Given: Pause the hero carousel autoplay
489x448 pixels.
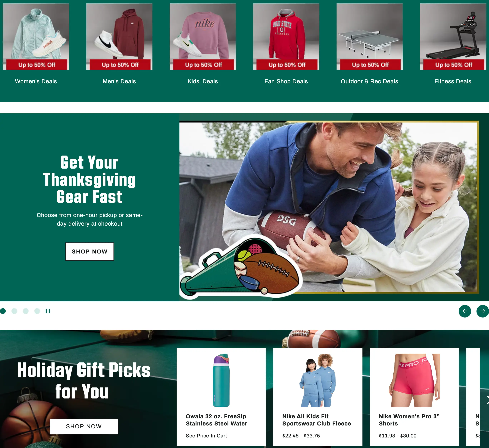Looking at the screenshot, I should 48,311.
